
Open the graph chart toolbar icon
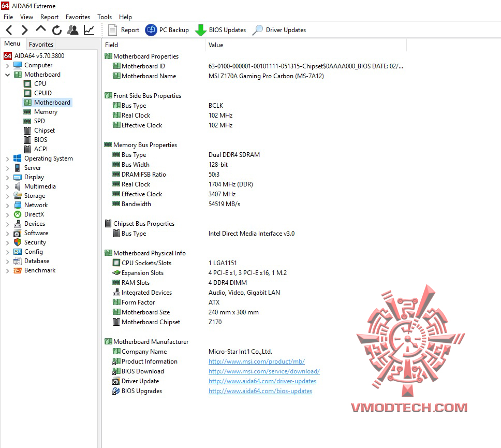89,30
